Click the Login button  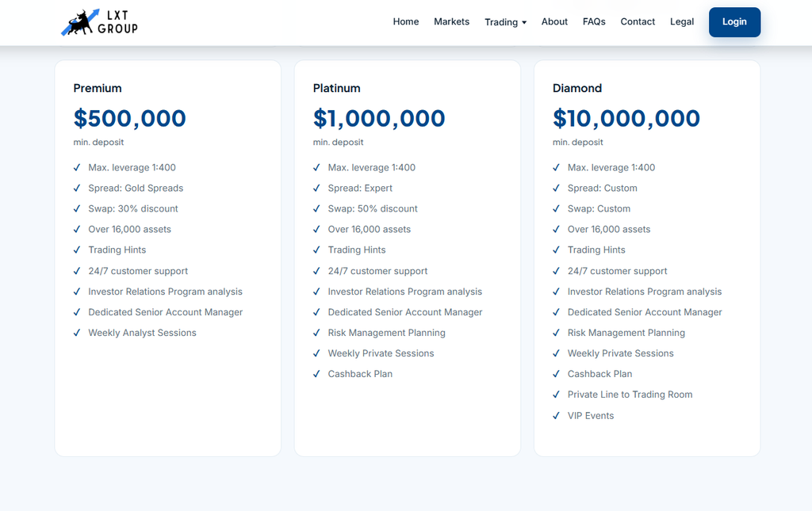point(734,22)
